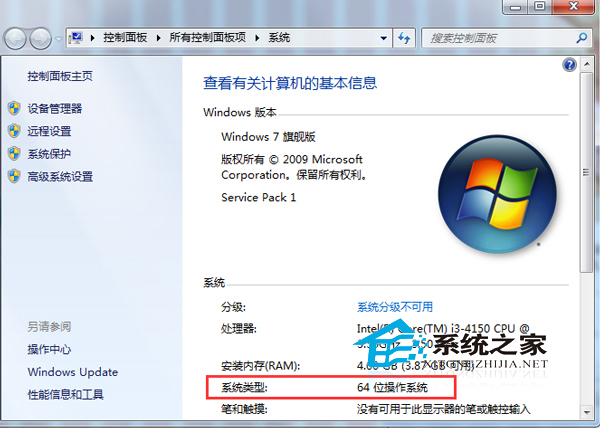The width and height of the screenshot is (600, 428).
Task: Click the Windows 7 旗舰版 text
Action: coord(268,137)
